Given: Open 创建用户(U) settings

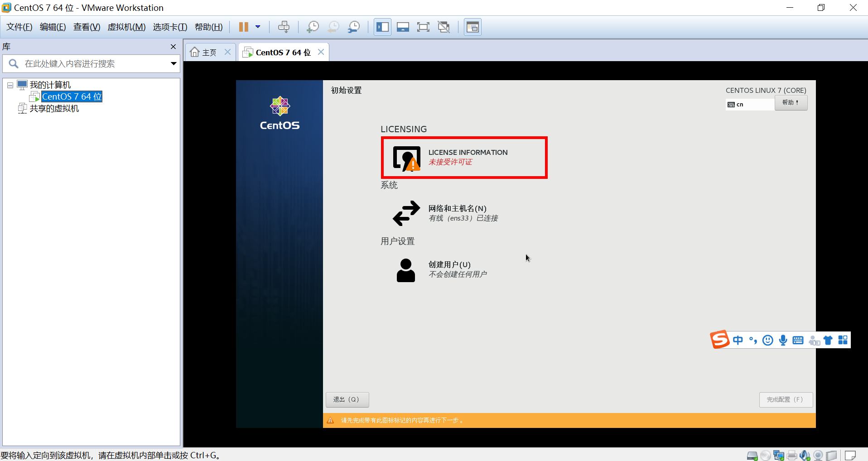Looking at the screenshot, I should [x=442, y=269].
